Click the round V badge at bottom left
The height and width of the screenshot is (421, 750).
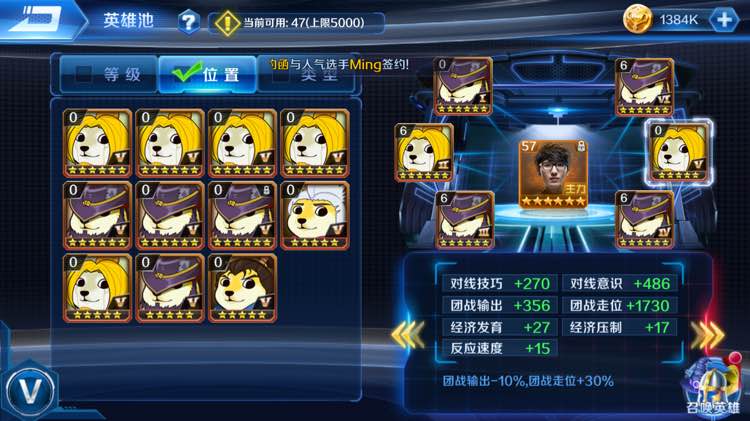[x=31, y=391]
